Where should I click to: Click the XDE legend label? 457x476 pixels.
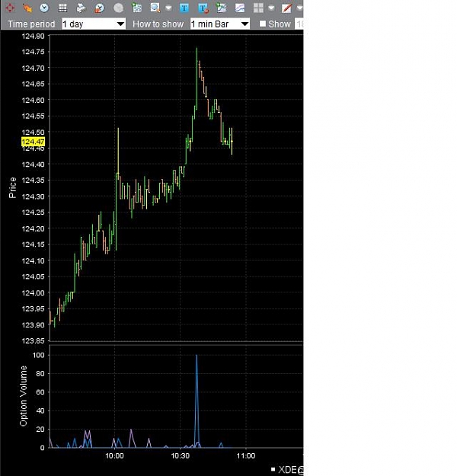click(287, 470)
